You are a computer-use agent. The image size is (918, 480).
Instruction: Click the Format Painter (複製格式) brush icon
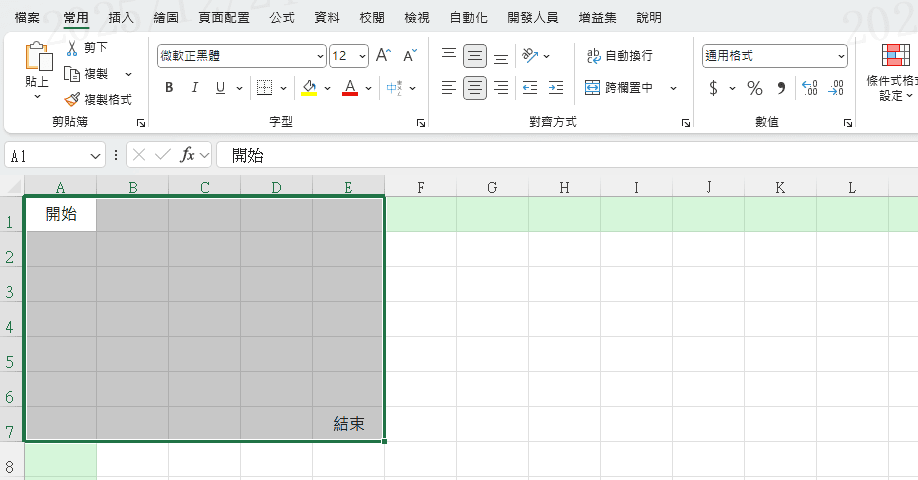click(x=72, y=100)
